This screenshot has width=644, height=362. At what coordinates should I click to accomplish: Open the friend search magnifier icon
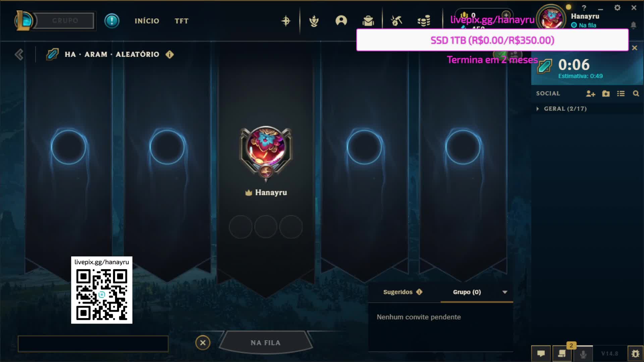click(636, 94)
